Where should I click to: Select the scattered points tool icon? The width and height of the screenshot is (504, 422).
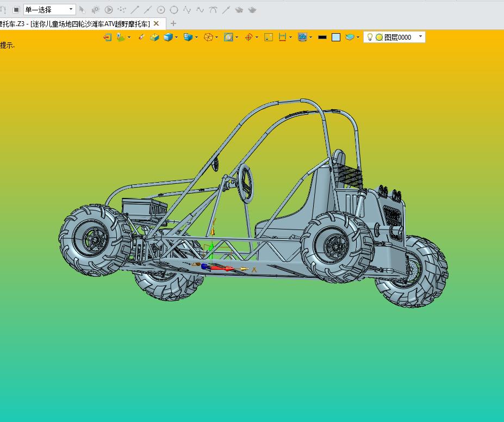coord(121,10)
